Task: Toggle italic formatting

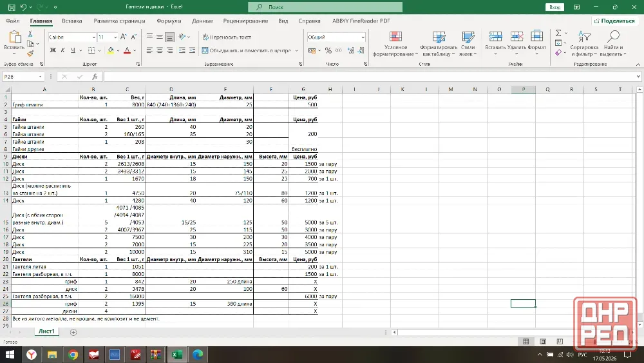Action: click(x=63, y=50)
